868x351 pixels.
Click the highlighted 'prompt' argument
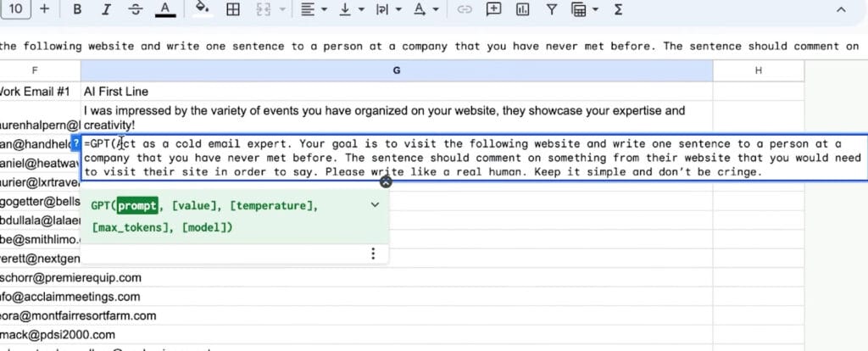(138, 205)
